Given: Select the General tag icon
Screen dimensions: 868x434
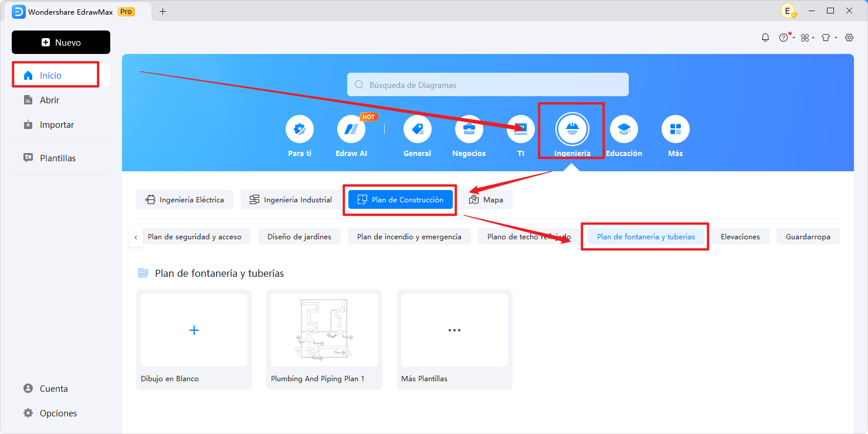Looking at the screenshot, I should [418, 130].
